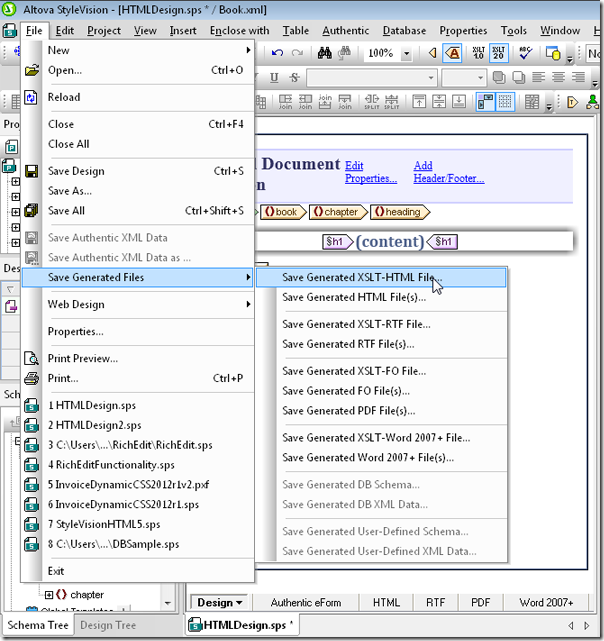Toggle the spell check ABC toolbar button

click(x=526, y=53)
